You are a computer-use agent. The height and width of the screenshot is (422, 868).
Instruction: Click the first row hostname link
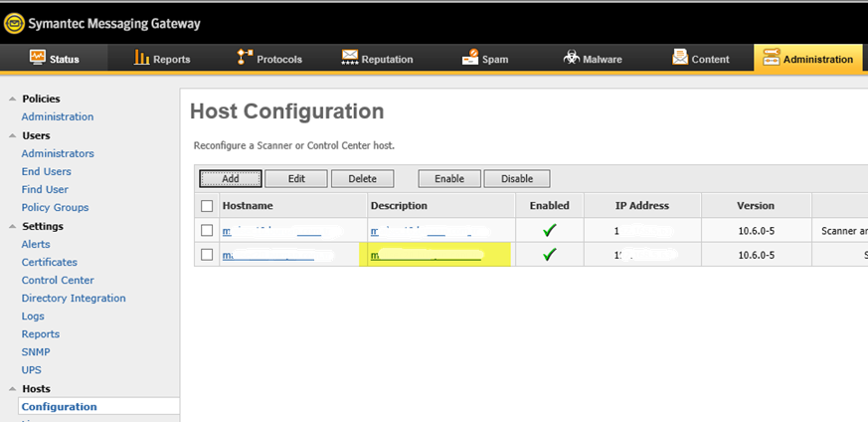point(271,231)
